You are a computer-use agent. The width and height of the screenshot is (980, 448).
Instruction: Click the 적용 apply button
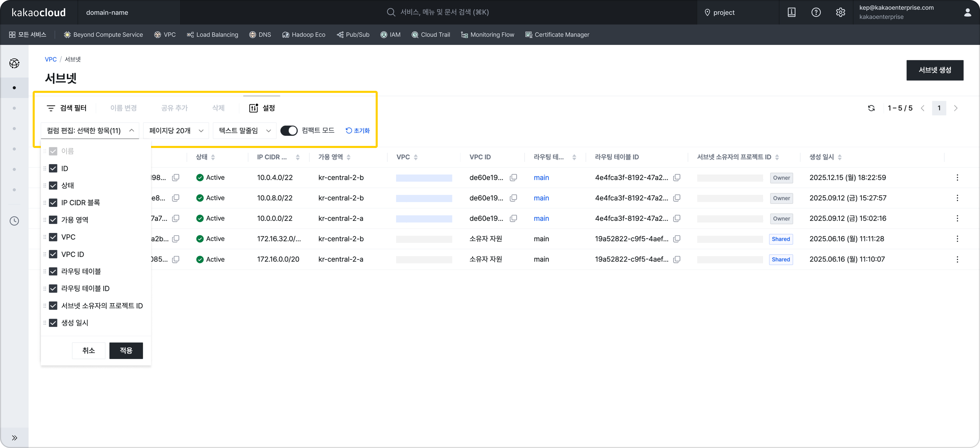coord(126,350)
